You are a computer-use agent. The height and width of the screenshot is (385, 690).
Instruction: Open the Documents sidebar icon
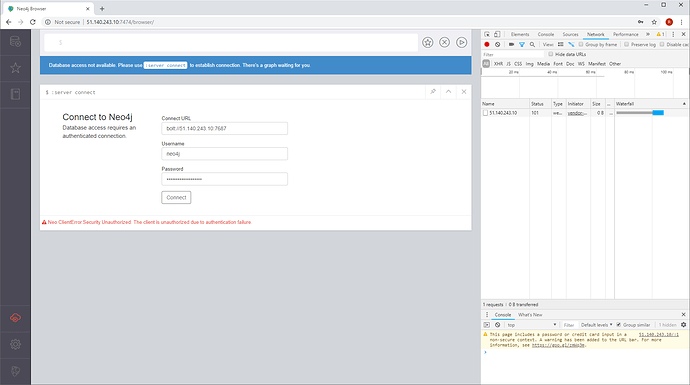coord(15,94)
